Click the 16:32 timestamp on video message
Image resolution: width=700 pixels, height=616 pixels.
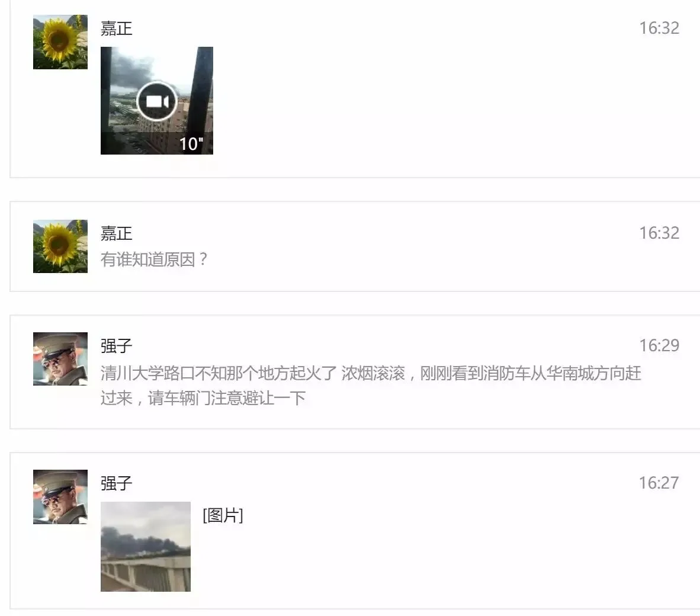[x=659, y=28]
